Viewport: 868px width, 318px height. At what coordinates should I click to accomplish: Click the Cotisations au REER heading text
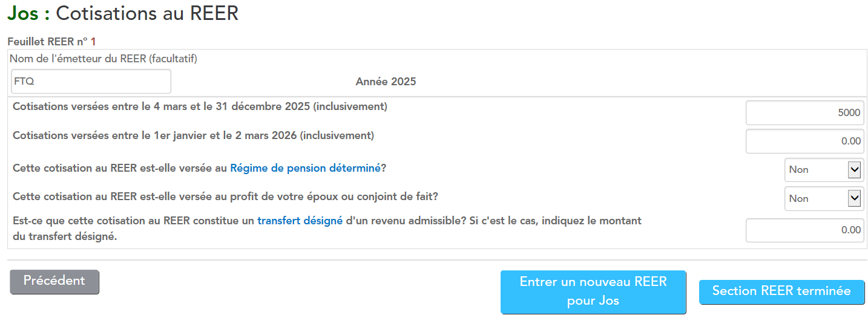pos(147,13)
